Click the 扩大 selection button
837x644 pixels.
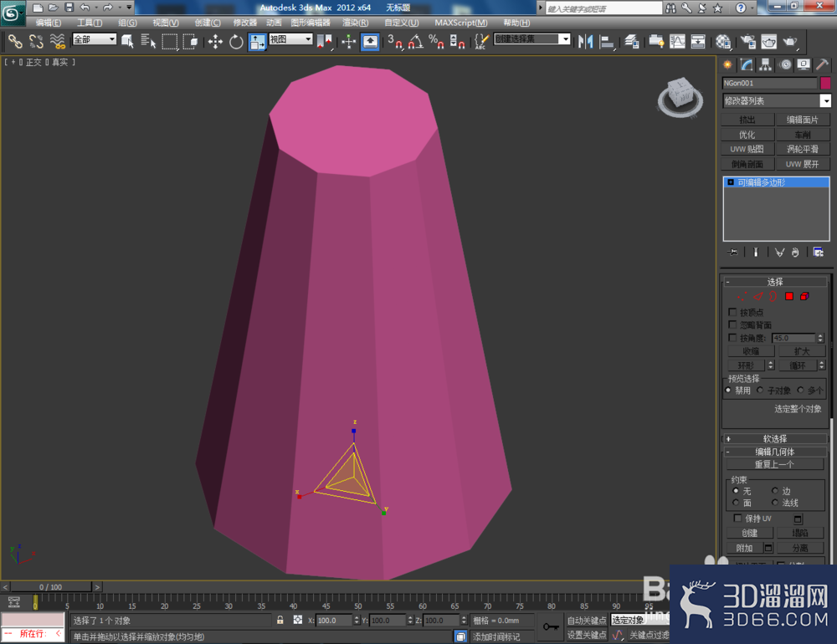802,351
